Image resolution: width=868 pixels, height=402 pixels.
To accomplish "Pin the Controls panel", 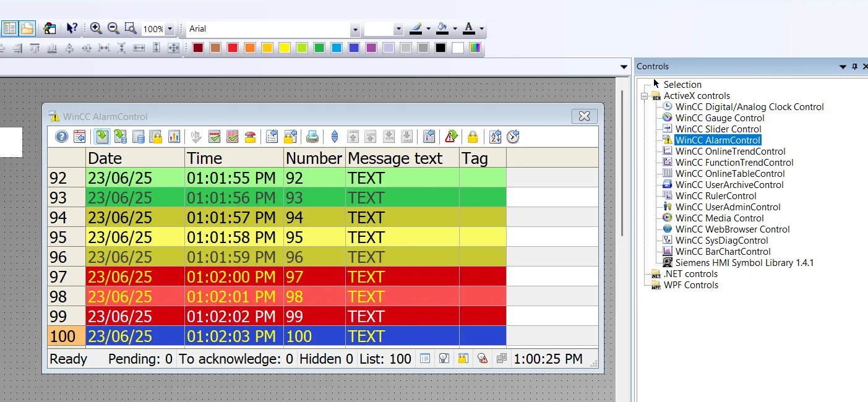I will [x=854, y=67].
